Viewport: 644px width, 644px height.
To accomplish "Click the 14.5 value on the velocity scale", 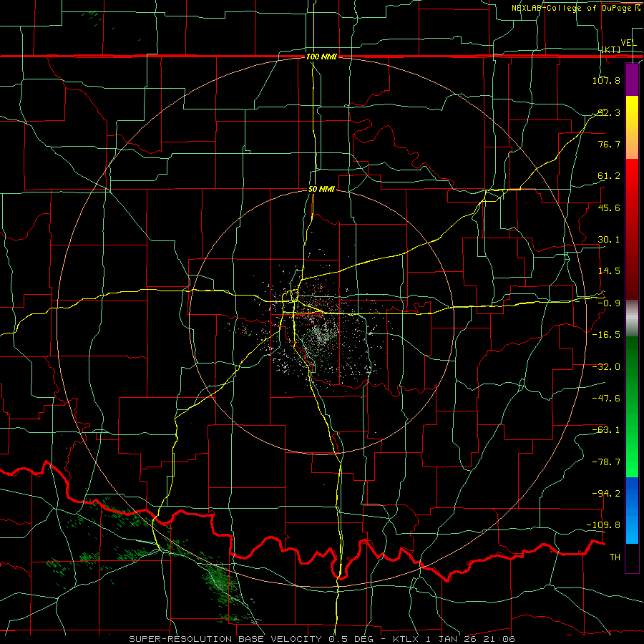I will (608, 271).
